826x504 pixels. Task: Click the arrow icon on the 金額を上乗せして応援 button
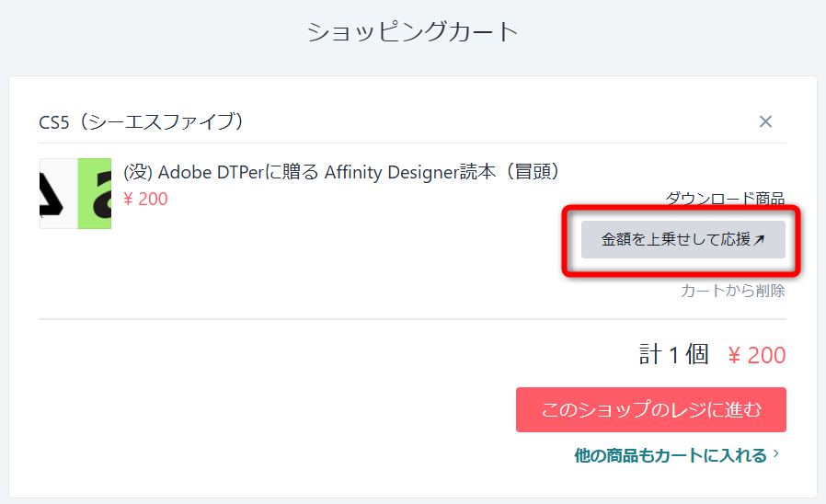(x=759, y=240)
